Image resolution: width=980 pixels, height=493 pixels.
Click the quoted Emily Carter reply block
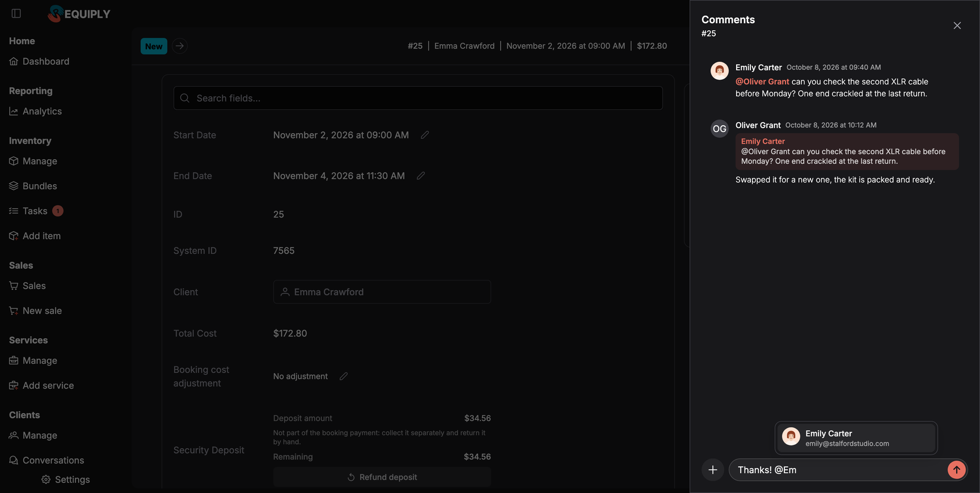(x=847, y=151)
